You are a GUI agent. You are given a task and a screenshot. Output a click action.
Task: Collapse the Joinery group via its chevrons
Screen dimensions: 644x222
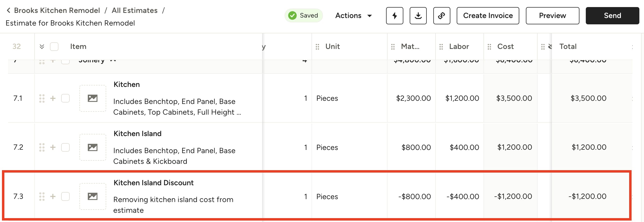(113, 60)
